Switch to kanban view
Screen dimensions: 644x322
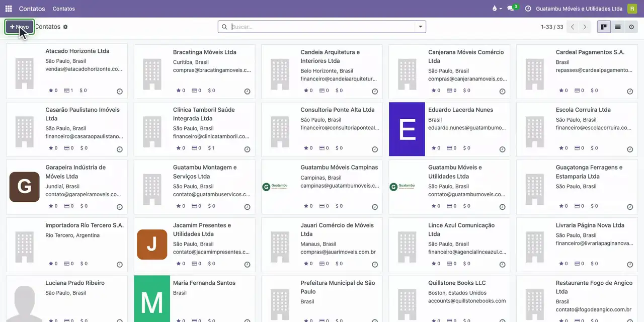(x=604, y=27)
